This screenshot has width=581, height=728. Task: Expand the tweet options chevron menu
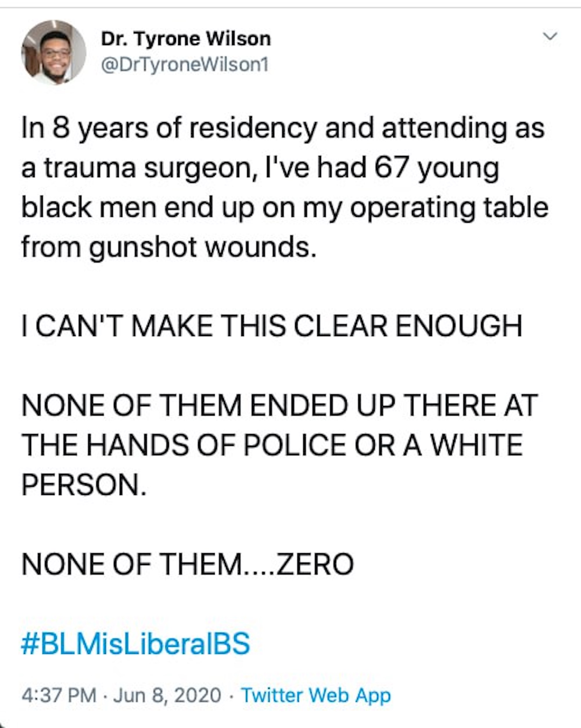(550, 36)
